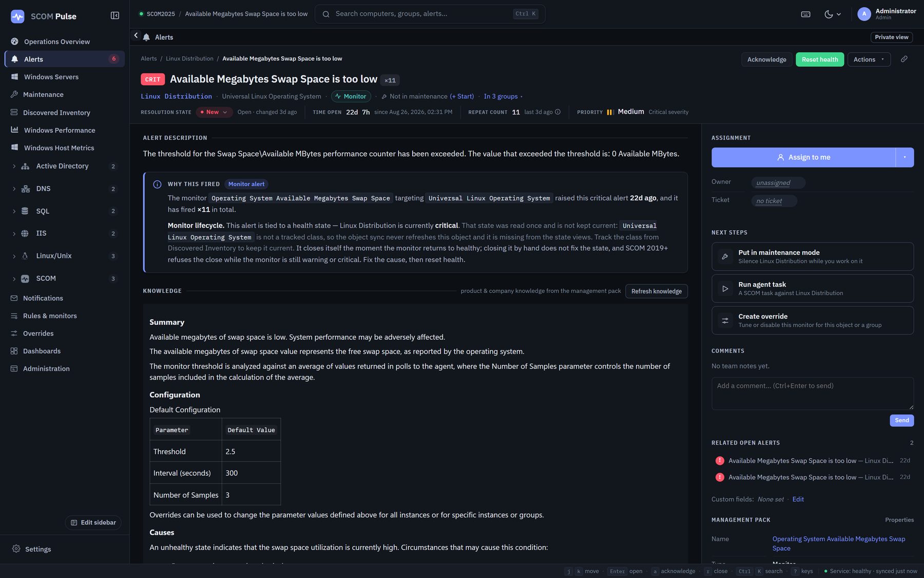Image resolution: width=924 pixels, height=578 pixels.
Task: Click the Alerts breadcrumb link
Action: (149, 59)
